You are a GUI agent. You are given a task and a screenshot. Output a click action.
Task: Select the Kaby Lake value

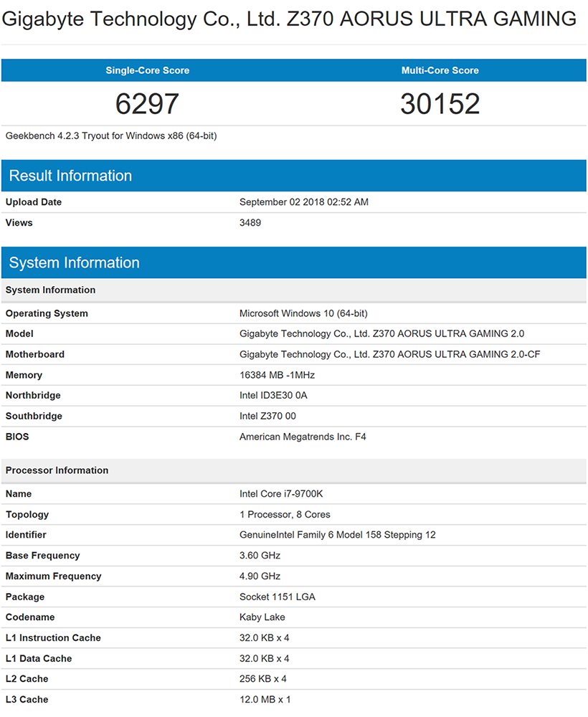(262, 617)
